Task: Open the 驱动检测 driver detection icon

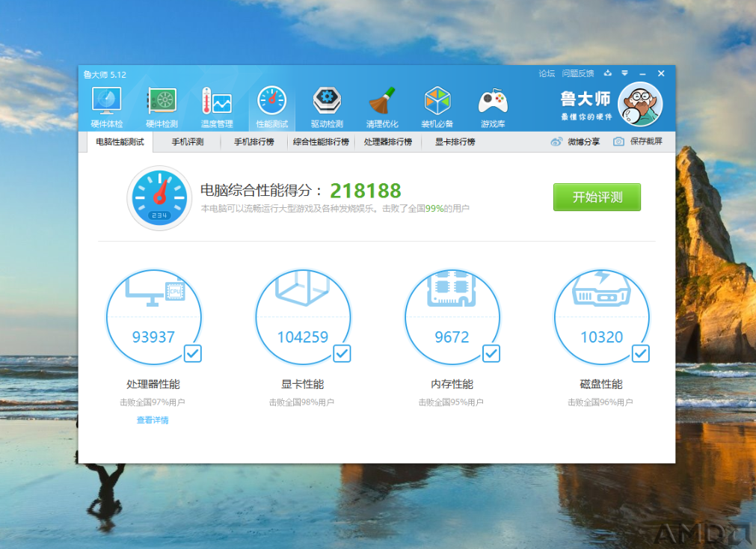Action: click(x=327, y=100)
